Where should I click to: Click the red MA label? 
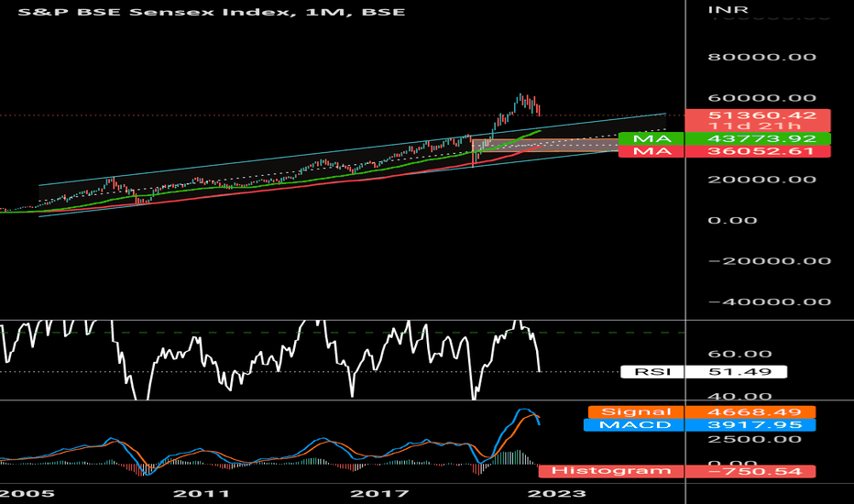click(651, 151)
